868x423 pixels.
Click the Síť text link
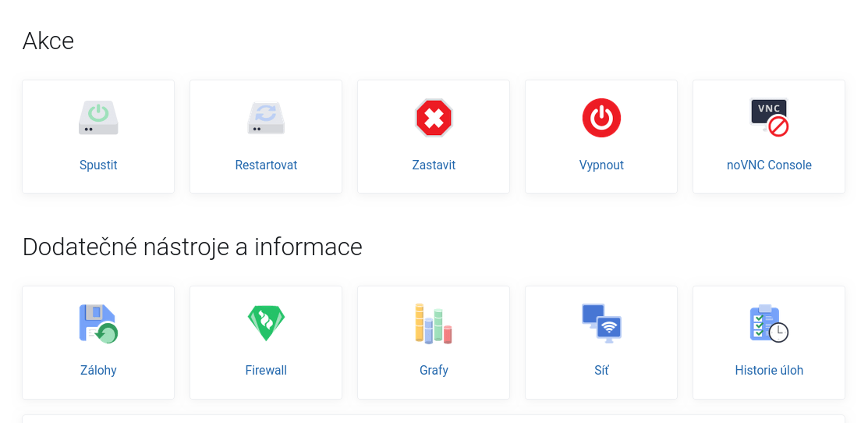[601, 371]
